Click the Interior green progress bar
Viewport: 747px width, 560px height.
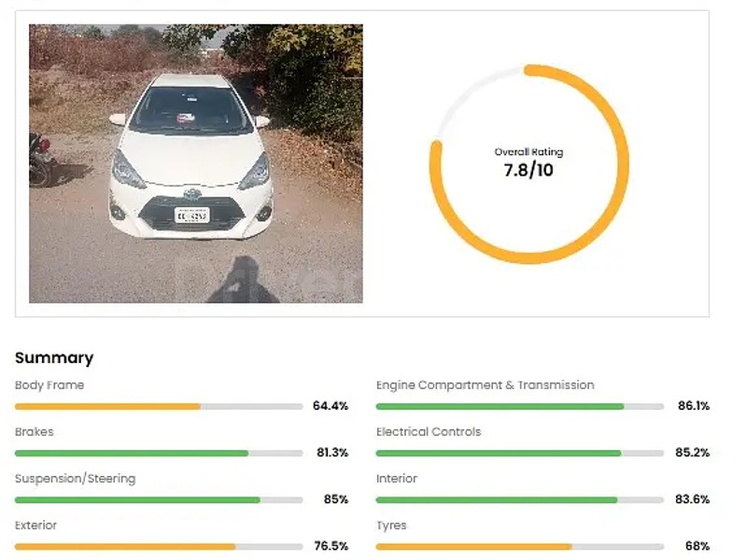tap(519, 499)
